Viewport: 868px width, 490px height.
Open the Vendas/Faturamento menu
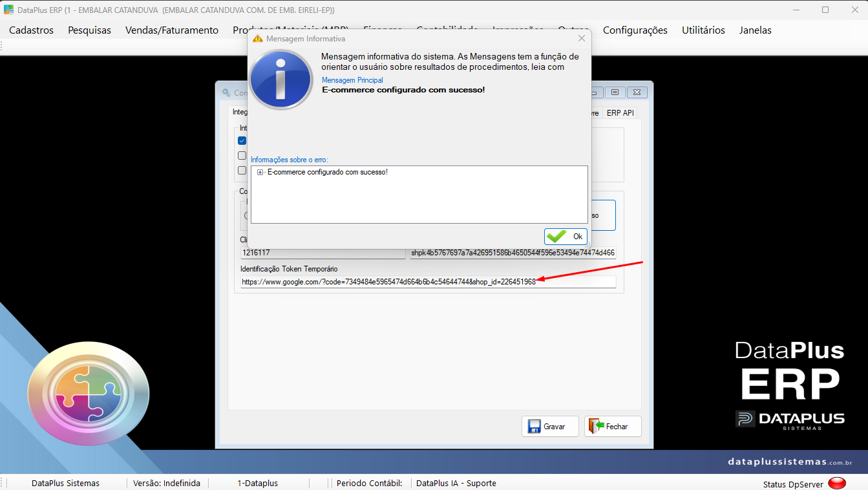(172, 30)
